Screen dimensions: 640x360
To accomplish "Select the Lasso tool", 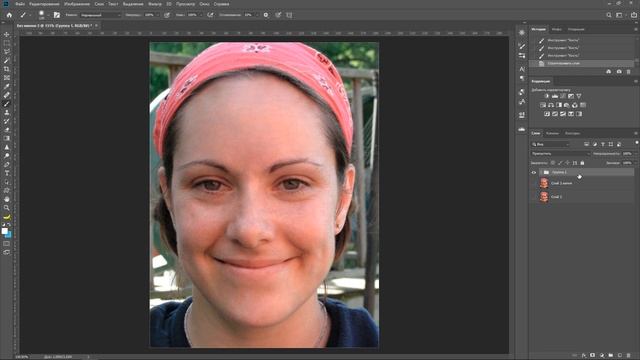I will coord(7,52).
